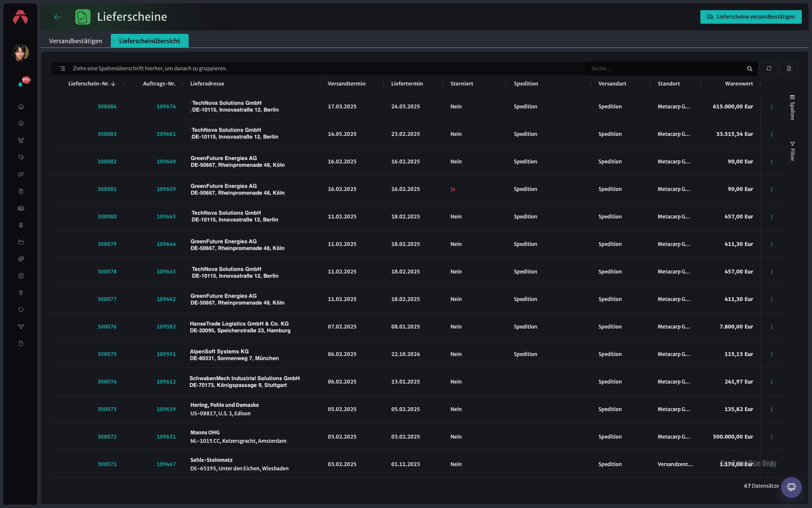Open the row menu for Lieferschein 300079
Image resolution: width=812 pixels, height=508 pixels.
click(771, 244)
